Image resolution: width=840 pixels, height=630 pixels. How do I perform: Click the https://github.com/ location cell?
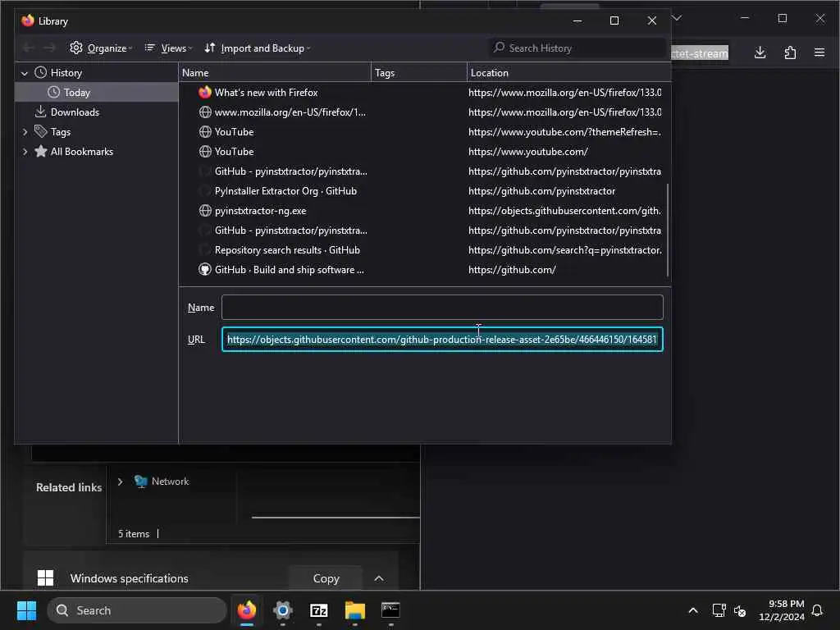tap(512, 270)
